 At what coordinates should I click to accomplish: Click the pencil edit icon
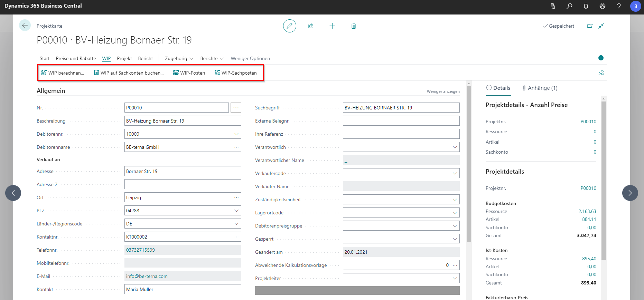pyautogui.click(x=289, y=26)
